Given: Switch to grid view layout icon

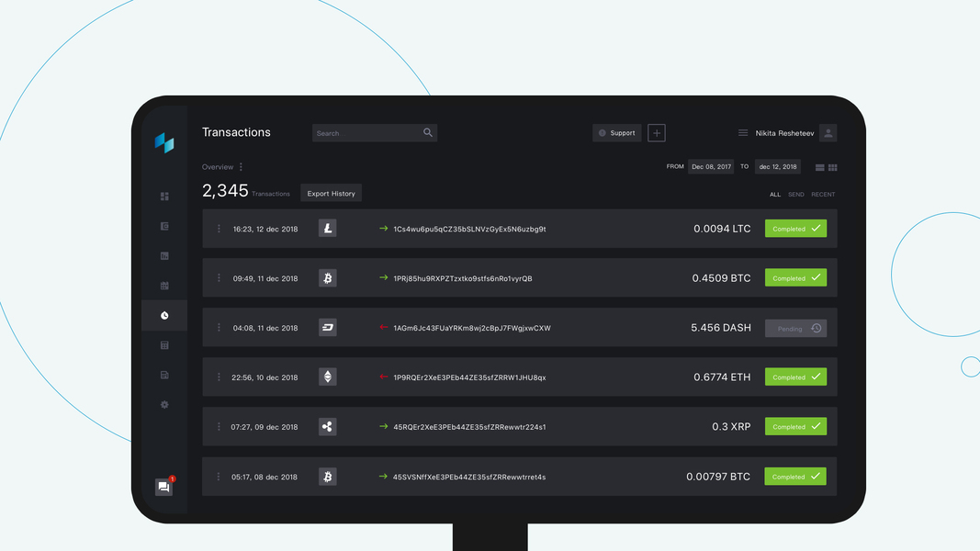Looking at the screenshot, I should pos(832,167).
